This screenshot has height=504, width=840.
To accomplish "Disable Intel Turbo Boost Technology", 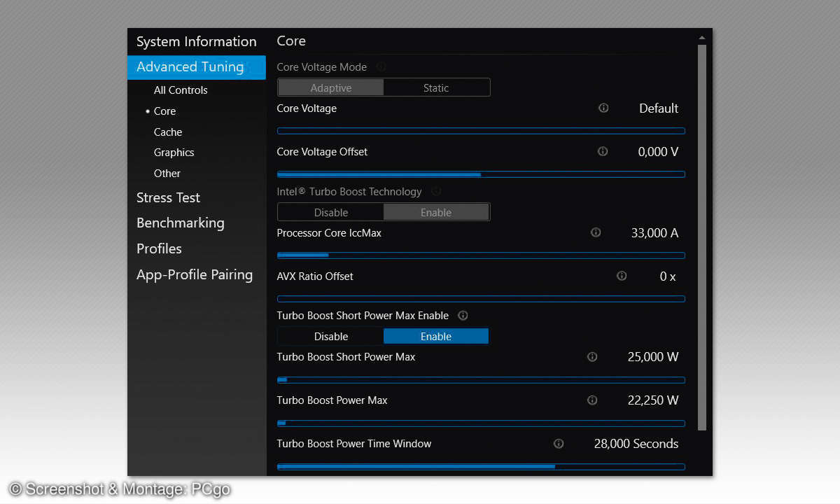I will coord(331,212).
